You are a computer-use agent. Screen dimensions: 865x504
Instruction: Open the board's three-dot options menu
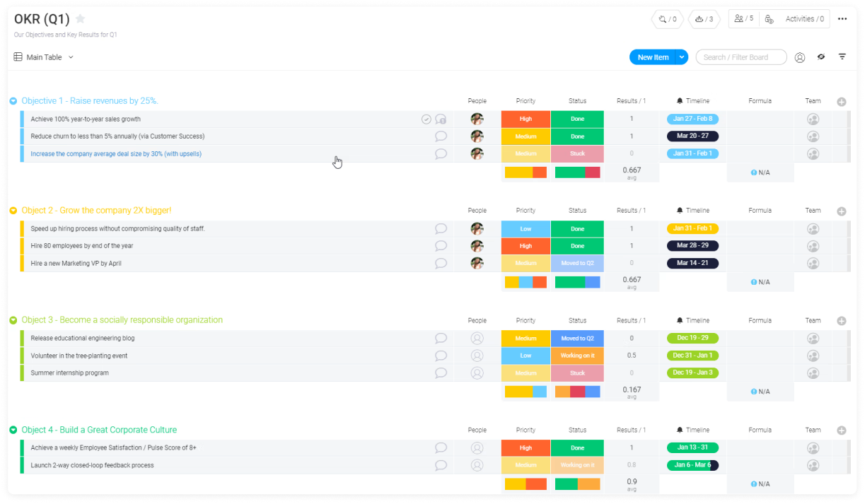(x=842, y=19)
